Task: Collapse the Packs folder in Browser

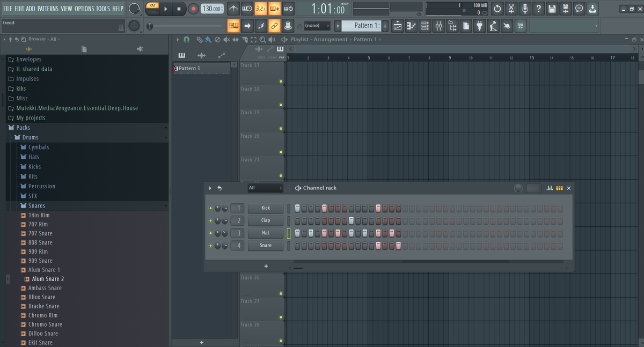Action: (86, 128)
